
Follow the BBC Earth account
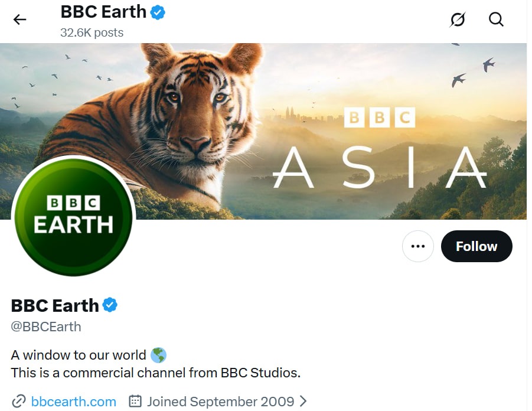tap(476, 246)
